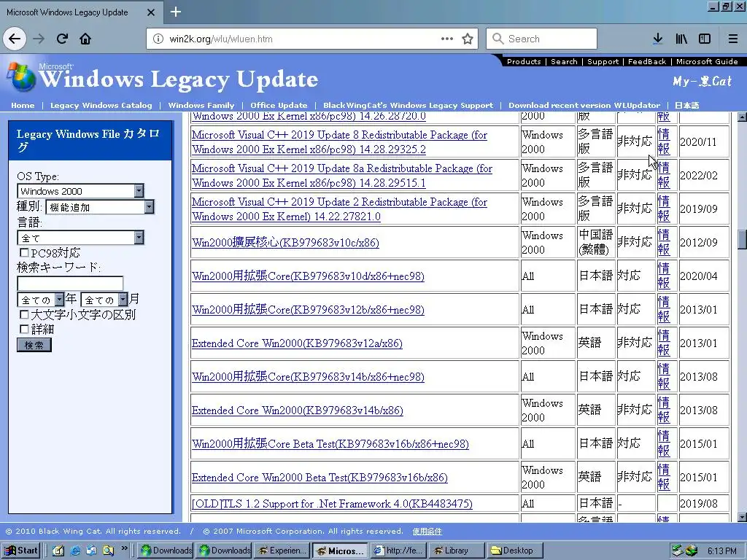Tick the PC98対応 checkbox
The image size is (747, 560).
(24, 252)
